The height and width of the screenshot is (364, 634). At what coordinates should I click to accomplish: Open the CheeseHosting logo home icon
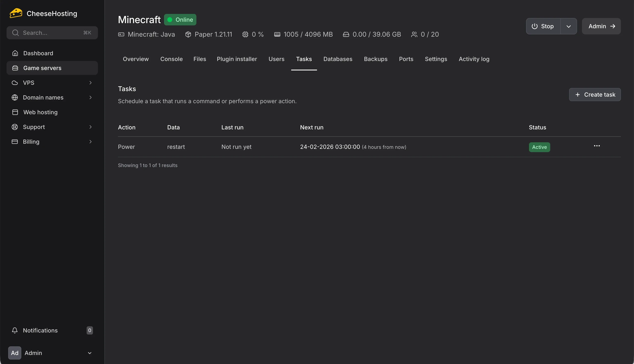click(x=16, y=13)
